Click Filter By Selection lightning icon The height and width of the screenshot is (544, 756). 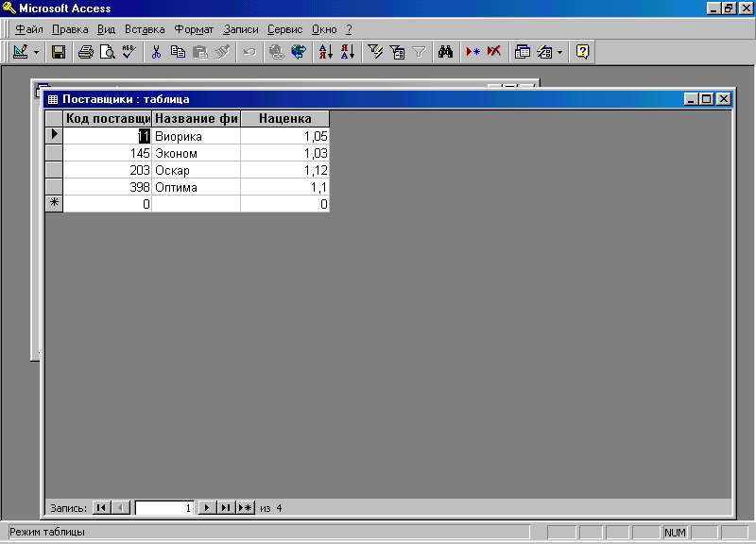coord(375,52)
